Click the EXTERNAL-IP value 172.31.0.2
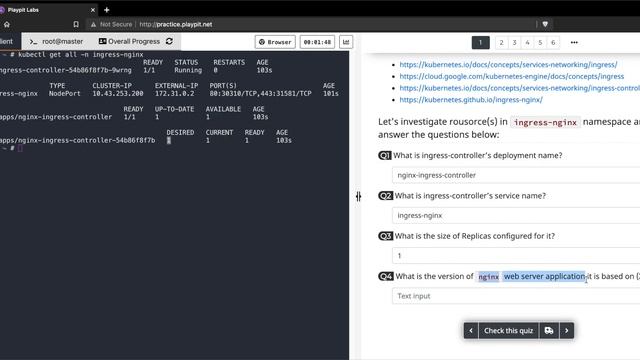The image size is (640, 360). click(x=174, y=93)
